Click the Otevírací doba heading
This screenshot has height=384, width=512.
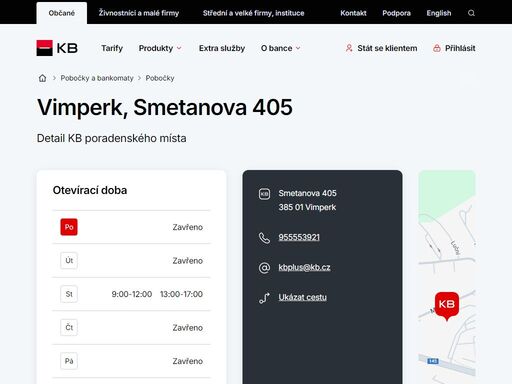[x=90, y=190]
